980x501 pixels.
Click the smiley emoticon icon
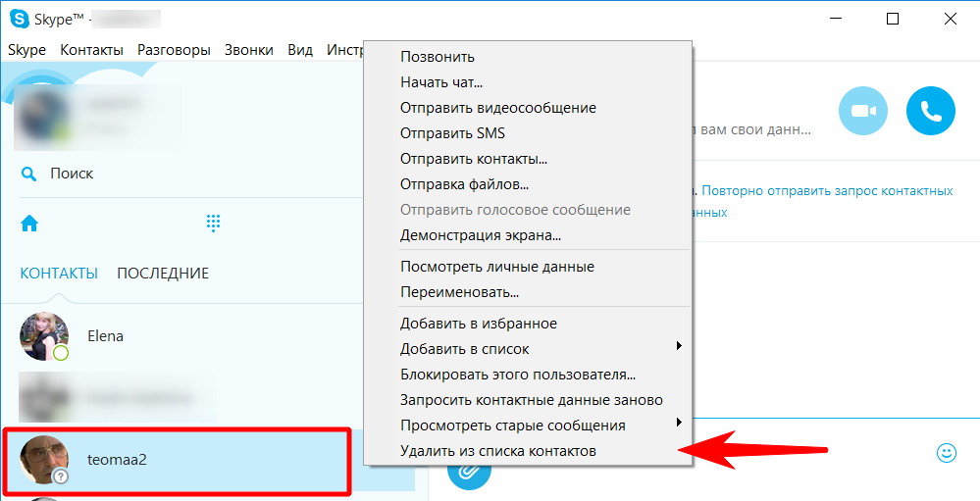(x=946, y=452)
